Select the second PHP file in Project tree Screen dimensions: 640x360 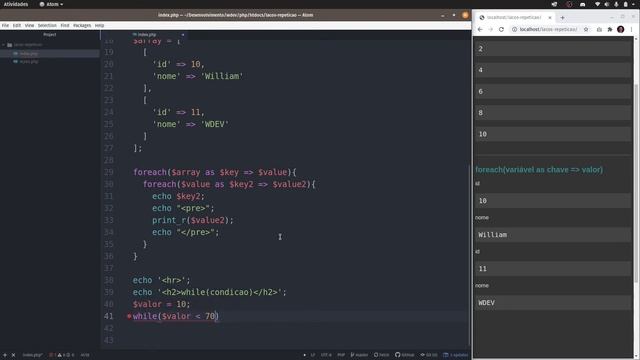(x=29, y=62)
